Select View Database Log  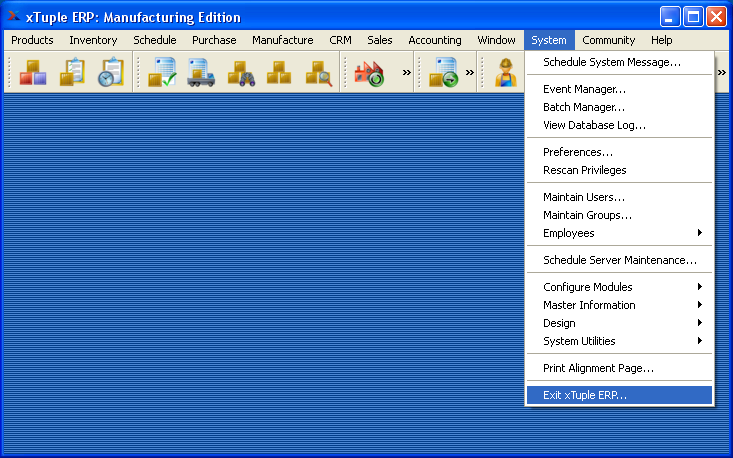[x=619, y=125]
